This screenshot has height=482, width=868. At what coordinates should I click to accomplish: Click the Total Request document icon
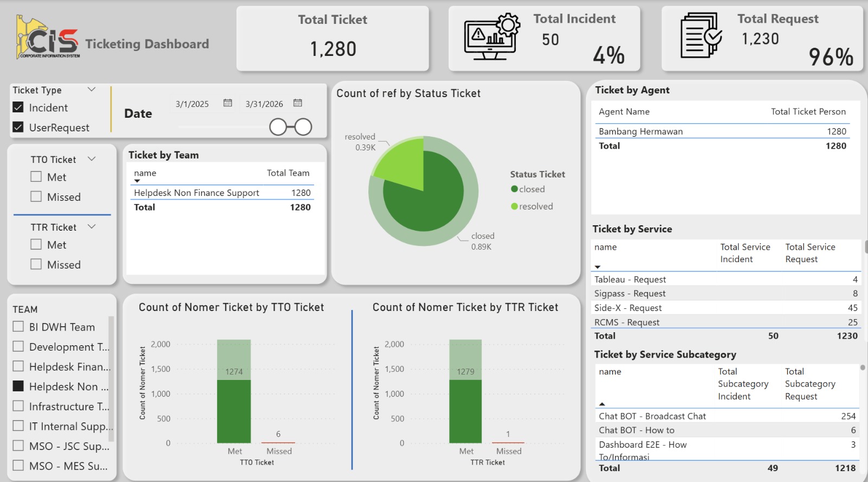pos(701,36)
